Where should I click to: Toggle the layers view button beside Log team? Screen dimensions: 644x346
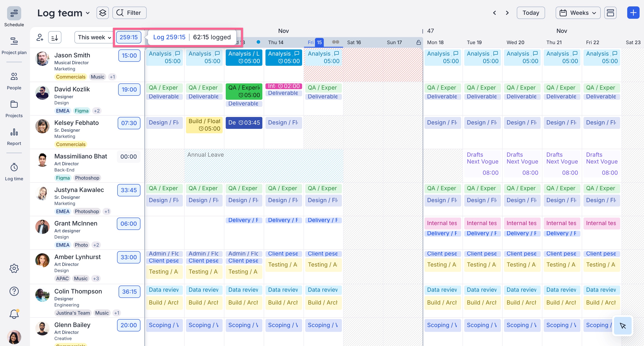coord(102,13)
